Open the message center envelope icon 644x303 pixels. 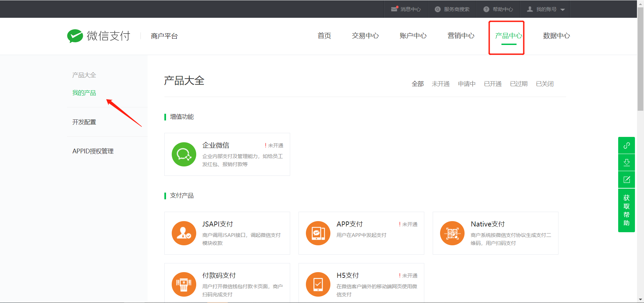(394, 9)
